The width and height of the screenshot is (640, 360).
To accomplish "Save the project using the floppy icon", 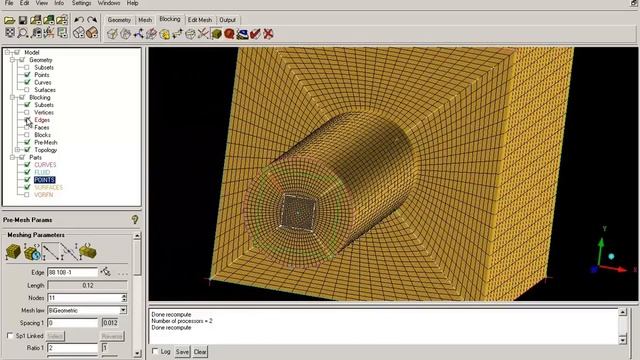I will click(23, 20).
